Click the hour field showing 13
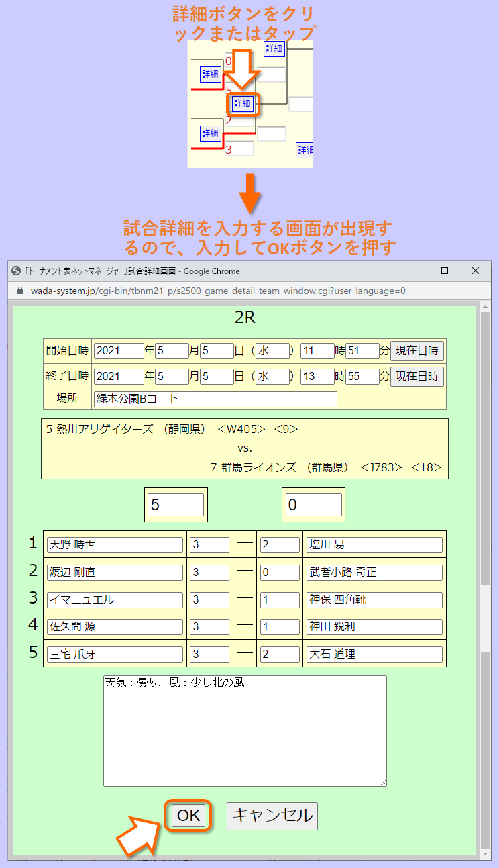 coord(317,376)
